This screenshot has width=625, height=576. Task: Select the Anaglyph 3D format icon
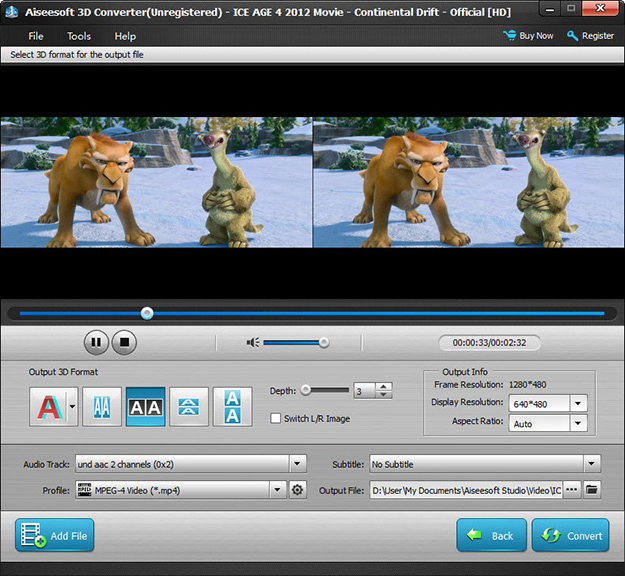pyautogui.click(x=47, y=407)
